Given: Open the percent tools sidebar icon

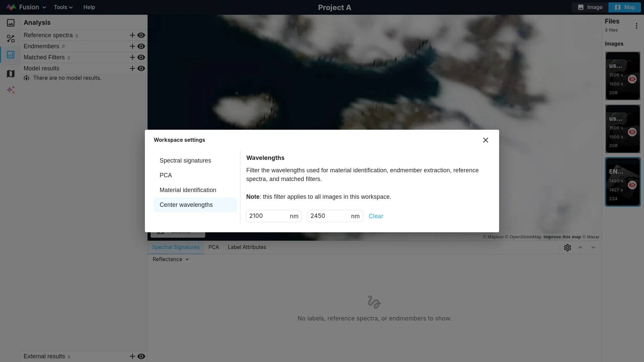Looking at the screenshot, I should (x=11, y=39).
